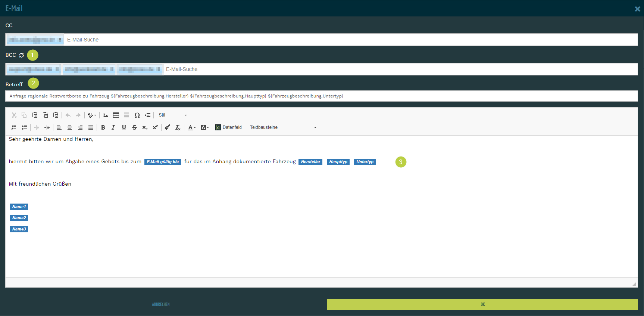Insert special character with omega icon
644x316 pixels.
(137, 115)
